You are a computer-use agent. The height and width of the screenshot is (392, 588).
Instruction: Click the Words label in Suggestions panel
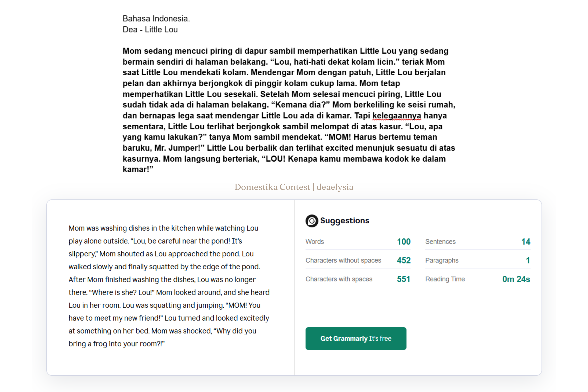coord(315,242)
